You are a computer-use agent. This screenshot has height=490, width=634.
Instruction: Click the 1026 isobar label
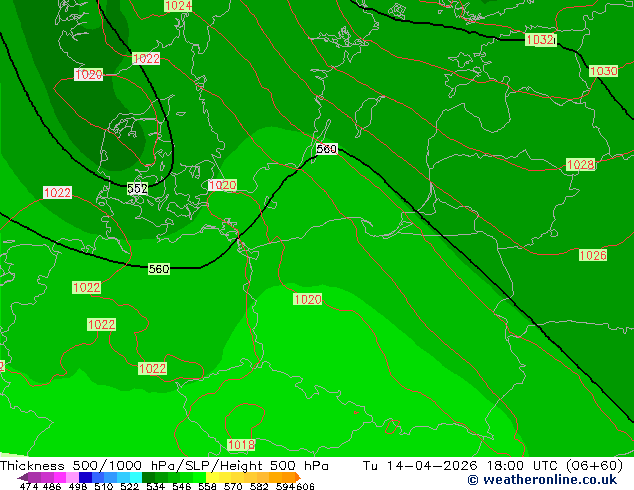coord(593,255)
